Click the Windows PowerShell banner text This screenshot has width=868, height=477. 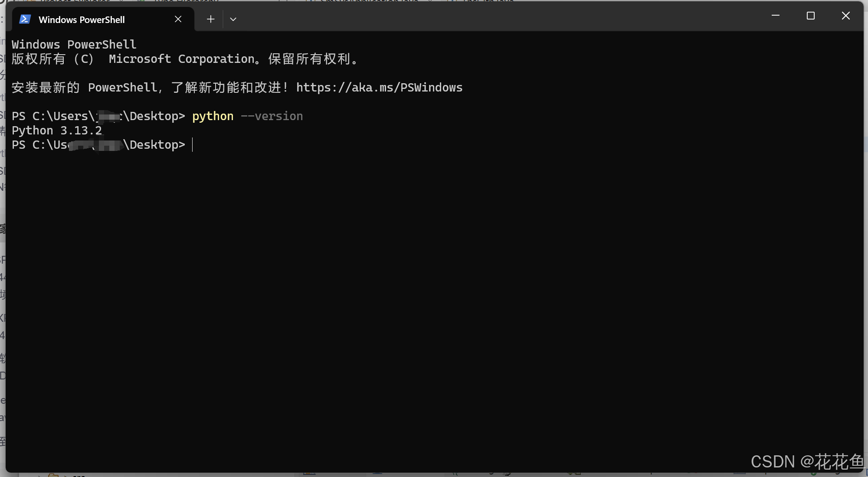point(74,45)
